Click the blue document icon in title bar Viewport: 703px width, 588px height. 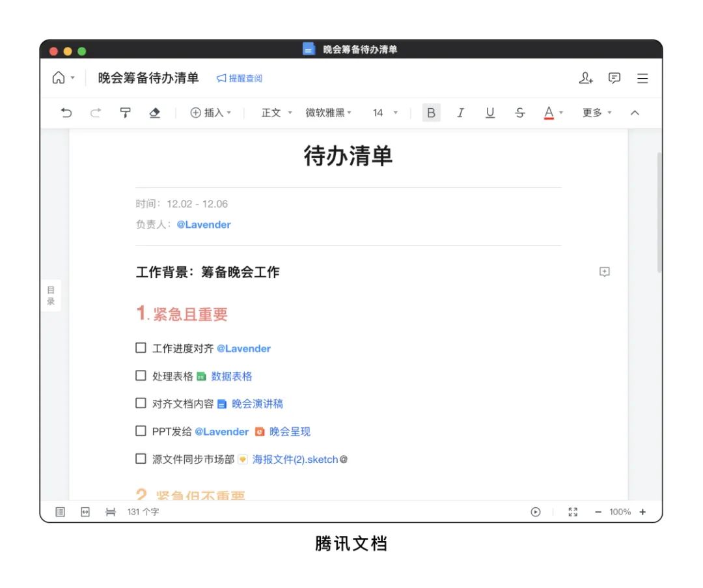click(309, 49)
